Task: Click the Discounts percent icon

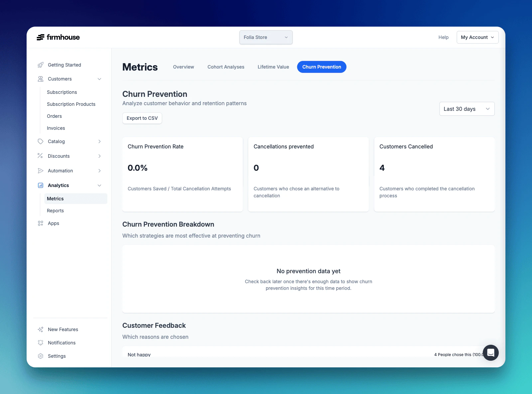Action: coord(40,156)
